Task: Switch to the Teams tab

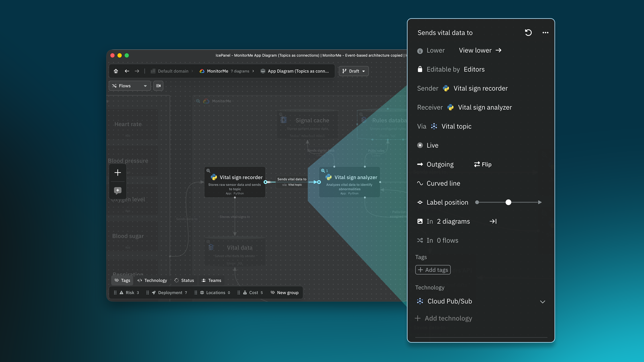Action: (x=211, y=280)
